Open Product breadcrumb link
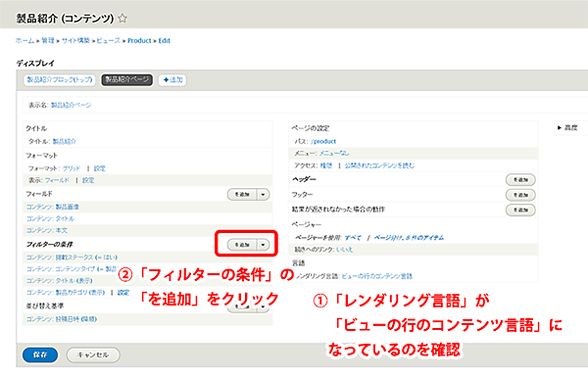 [139, 40]
